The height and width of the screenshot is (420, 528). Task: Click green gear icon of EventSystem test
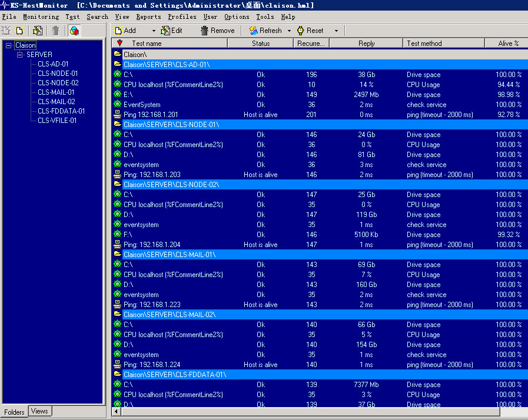click(117, 105)
